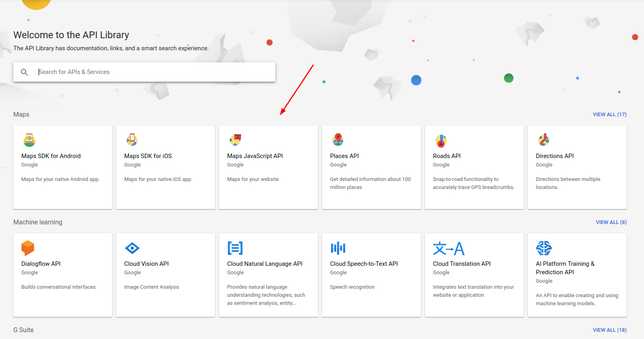Click 'Builds conversational interfaces' description

pos(58,287)
